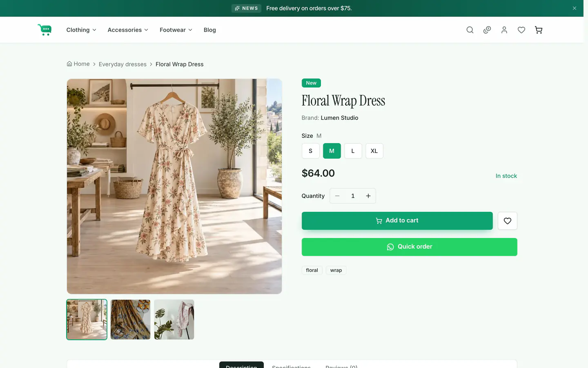This screenshot has width=588, height=368.
Task: Expand the Footwear menu
Action: [x=176, y=30]
